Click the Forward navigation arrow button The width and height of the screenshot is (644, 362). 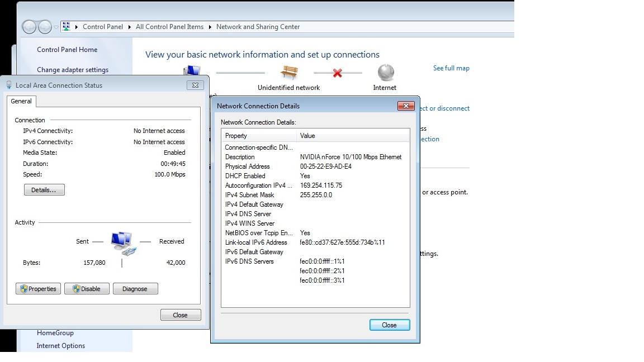coord(45,27)
